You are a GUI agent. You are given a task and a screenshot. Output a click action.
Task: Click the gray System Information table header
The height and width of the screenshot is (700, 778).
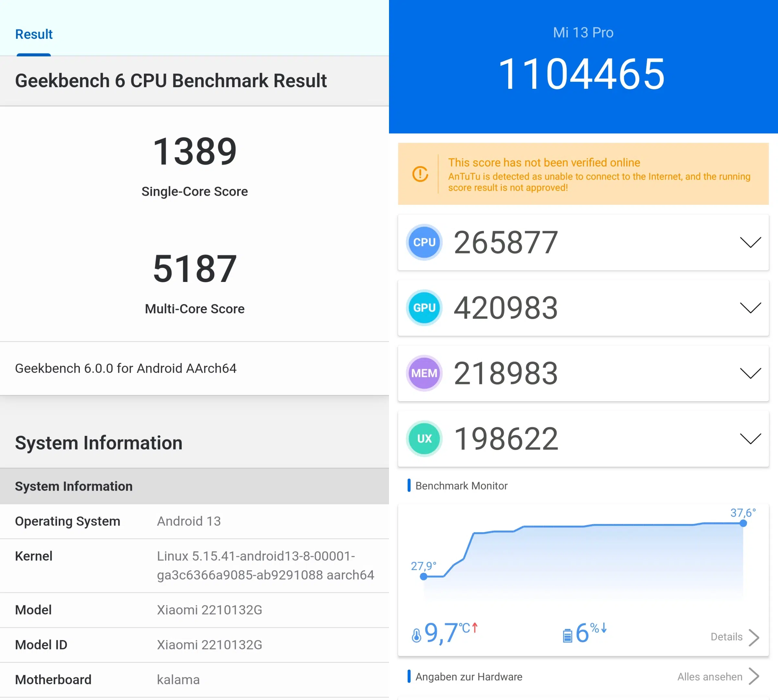click(x=194, y=486)
